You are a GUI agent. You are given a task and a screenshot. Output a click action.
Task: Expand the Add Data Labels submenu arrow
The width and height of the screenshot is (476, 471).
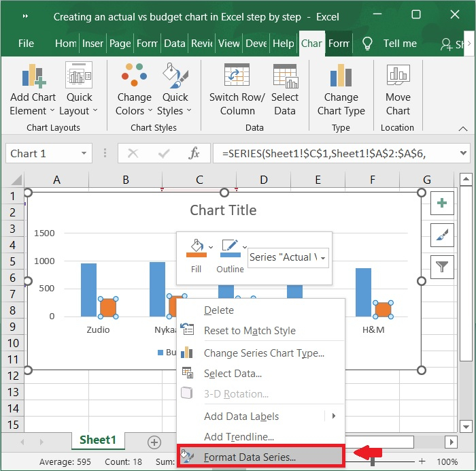click(334, 416)
